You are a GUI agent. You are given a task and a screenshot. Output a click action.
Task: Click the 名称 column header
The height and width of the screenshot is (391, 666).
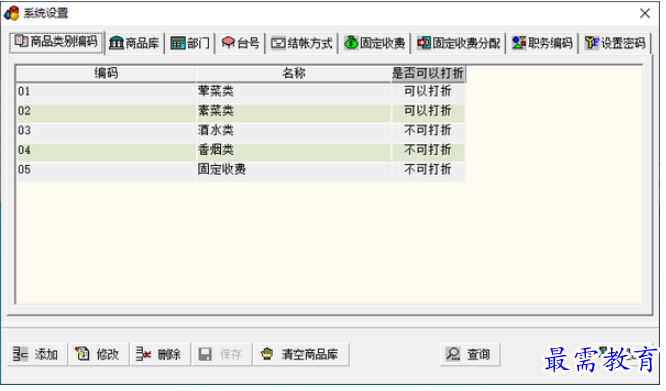coord(293,73)
